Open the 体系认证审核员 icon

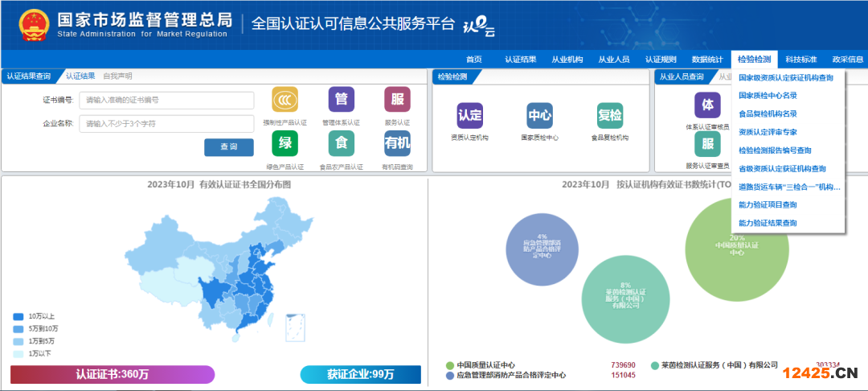707,105
